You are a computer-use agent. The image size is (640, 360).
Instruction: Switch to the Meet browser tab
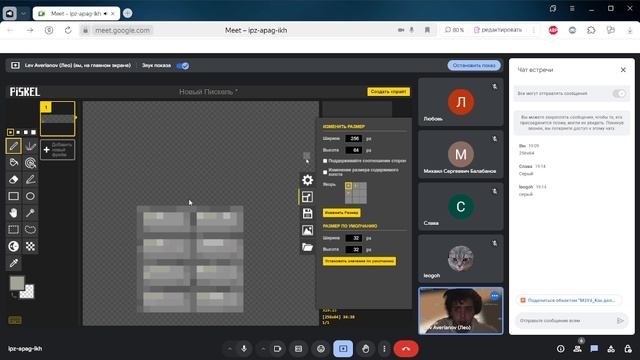(76, 13)
